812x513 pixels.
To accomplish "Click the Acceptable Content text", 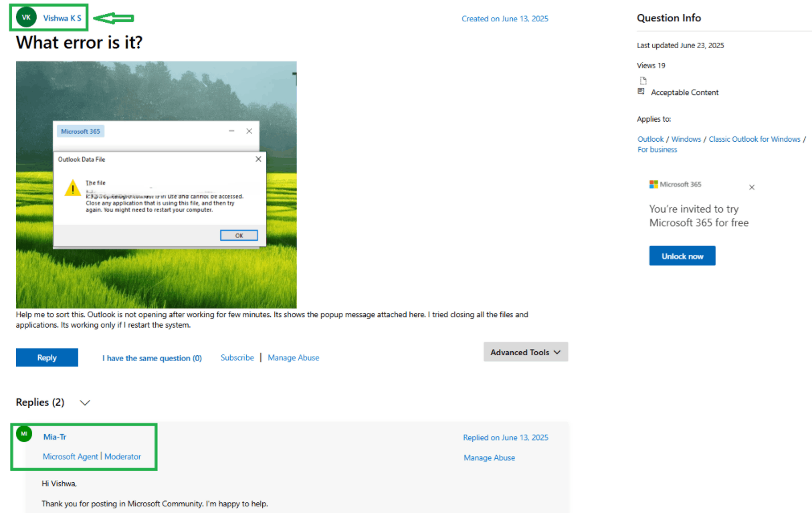I will (x=685, y=92).
